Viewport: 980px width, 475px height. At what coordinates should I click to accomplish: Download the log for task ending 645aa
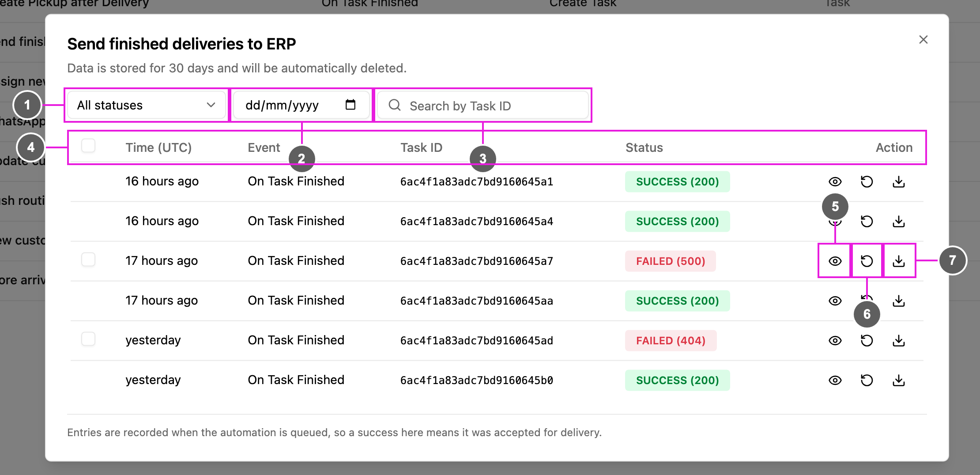click(x=899, y=301)
